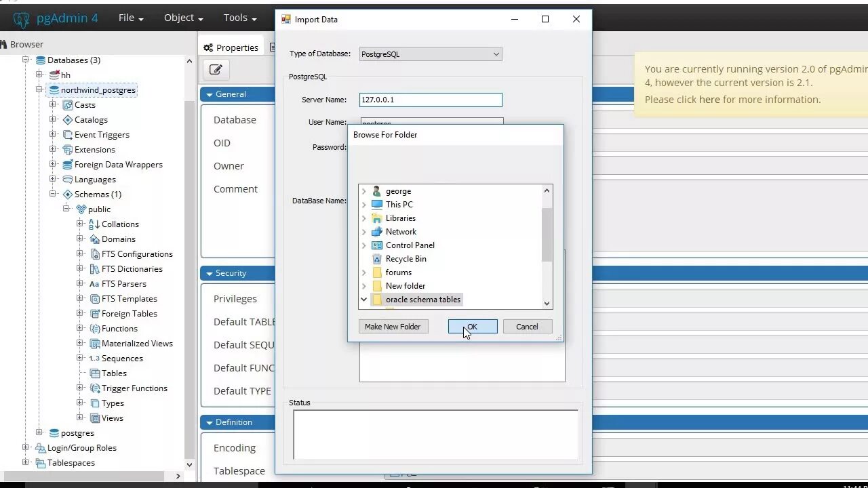Select the Trigger Functions icon
868x488 pixels.
click(94, 388)
